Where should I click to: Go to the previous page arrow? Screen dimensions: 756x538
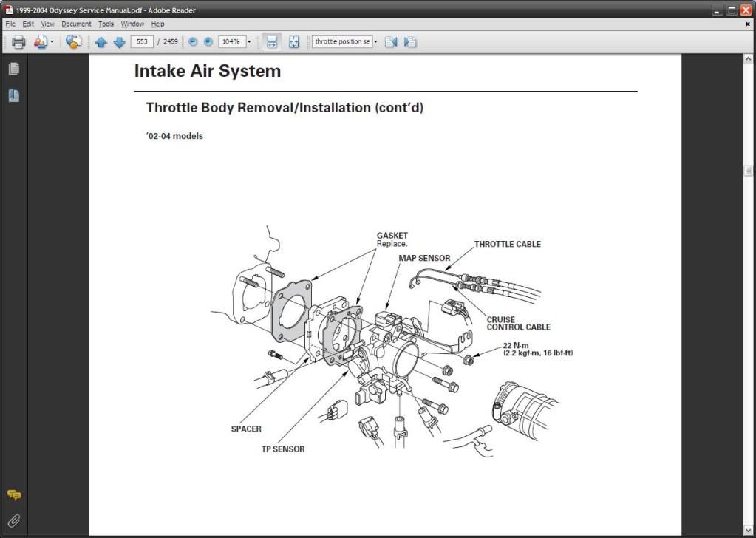[x=101, y=41]
